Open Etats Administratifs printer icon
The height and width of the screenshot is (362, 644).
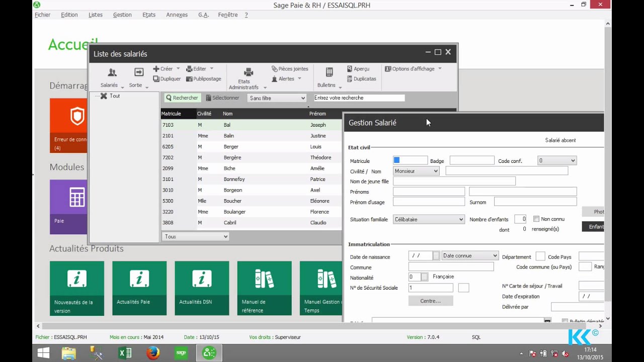[x=249, y=72]
